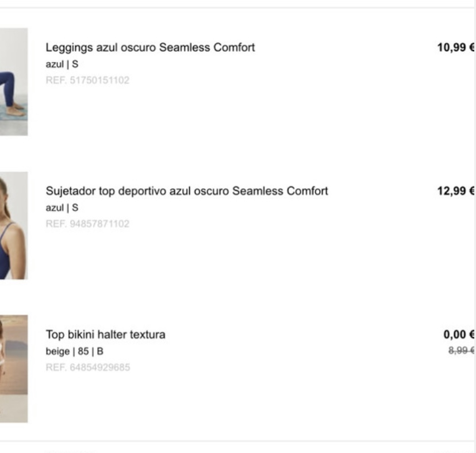Image resolution: width=476 pixels, height=453 pixels.
Task: Click the crossed-out 8,99 € original price
Action: [x=462, y=351]
